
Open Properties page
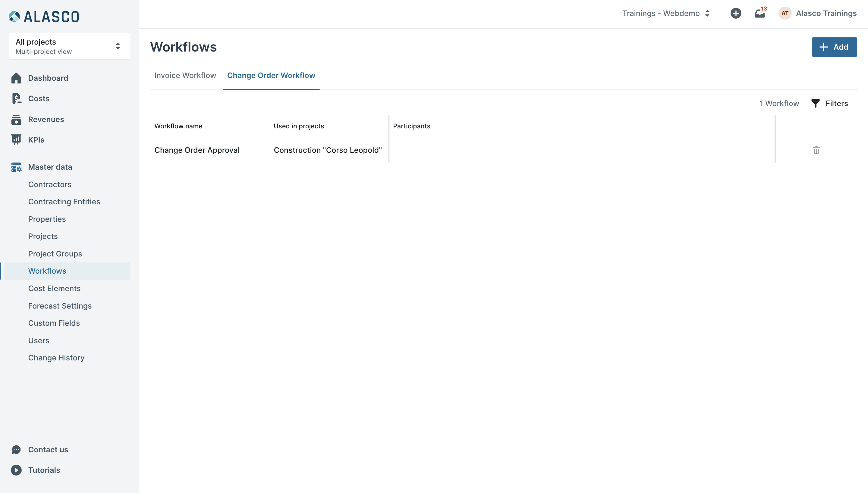tap(47, 219)
